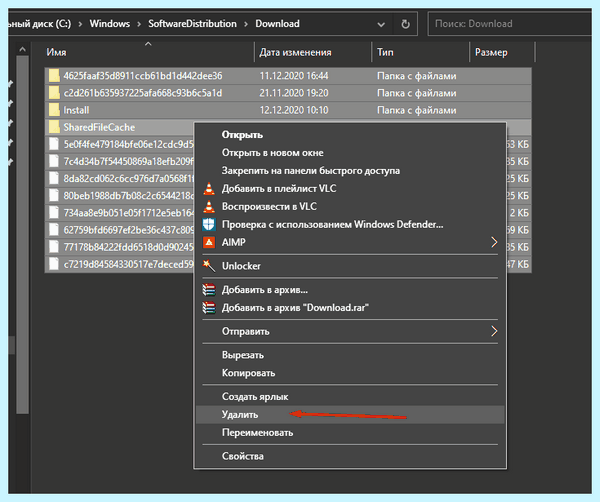
Task: Open the address bar history dropdown
Action: (x=381, y=24)
